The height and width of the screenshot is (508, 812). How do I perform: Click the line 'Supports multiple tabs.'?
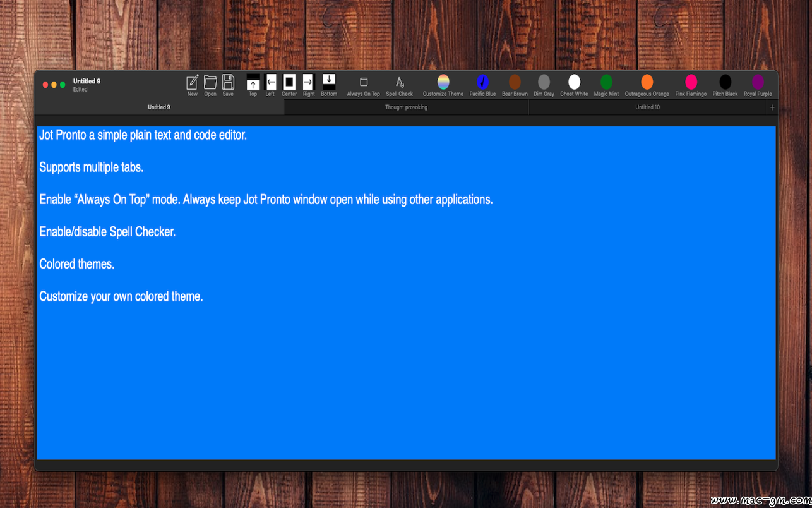click(x=92, y=167)
